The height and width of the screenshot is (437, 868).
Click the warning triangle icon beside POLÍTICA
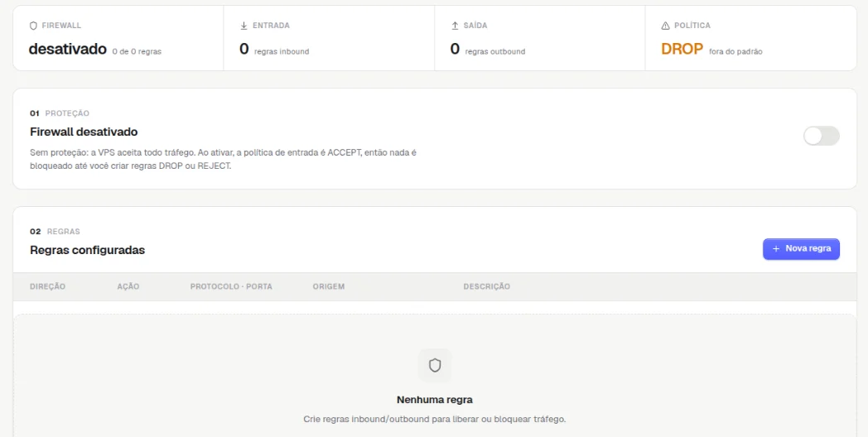665,26
